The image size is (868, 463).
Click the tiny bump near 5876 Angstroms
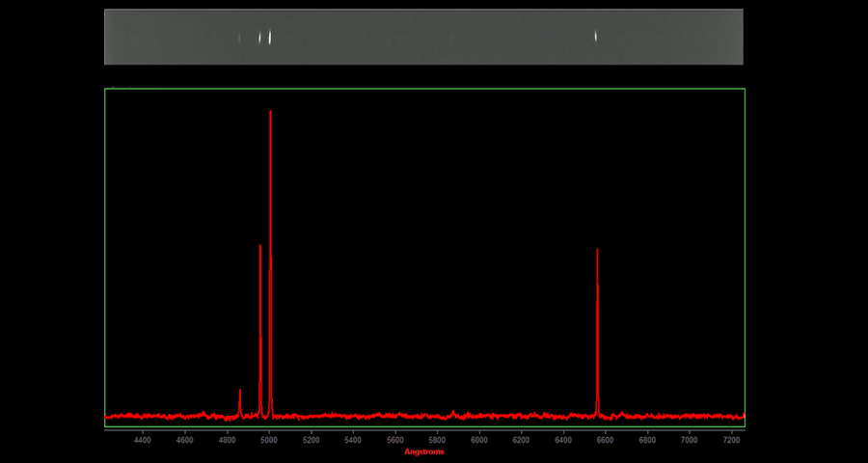pyautogui.click(x=453, y=412)
